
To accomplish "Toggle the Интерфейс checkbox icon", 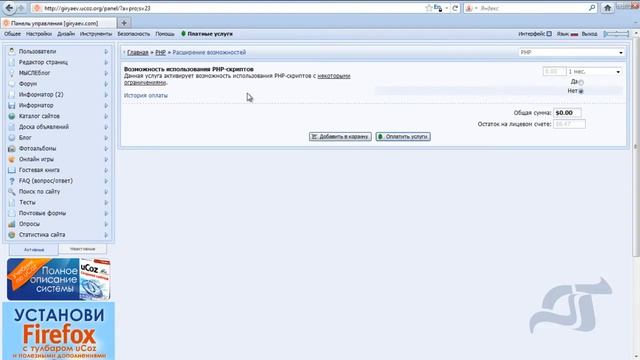I will (549, 34).
